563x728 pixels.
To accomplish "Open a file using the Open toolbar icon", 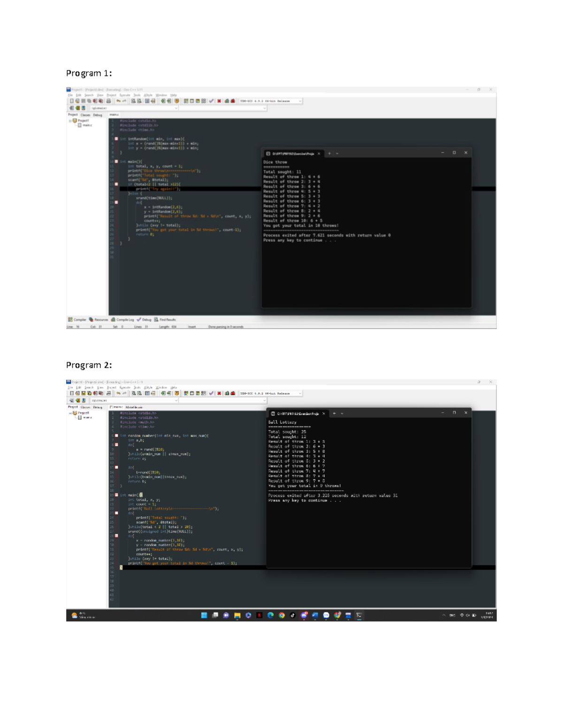I will [x=77, y=100].
